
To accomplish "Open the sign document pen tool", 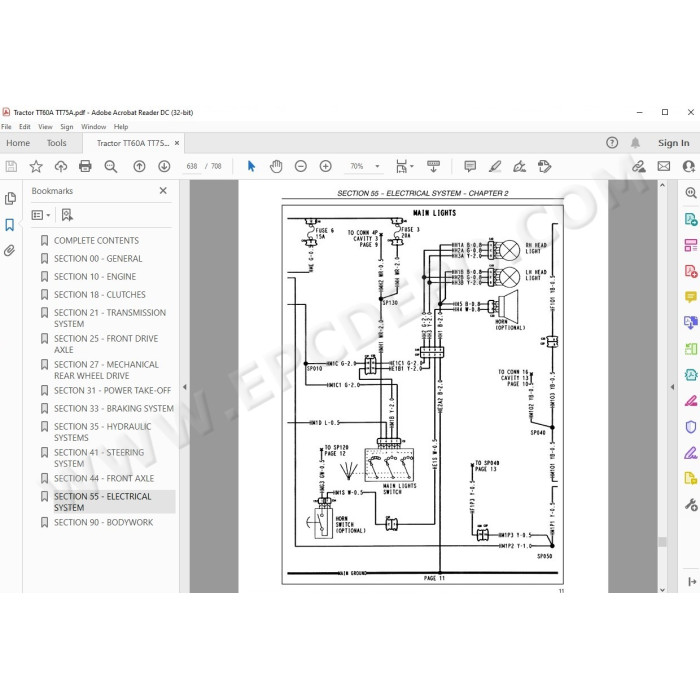I will [x=519, y=167].
